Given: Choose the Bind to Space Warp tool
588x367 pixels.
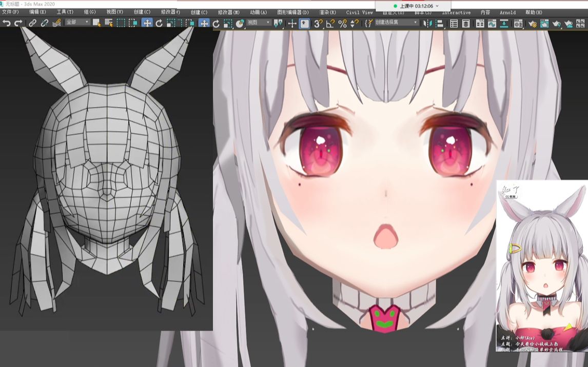Looking at the screenshot, I should click(x=56, y=23).
